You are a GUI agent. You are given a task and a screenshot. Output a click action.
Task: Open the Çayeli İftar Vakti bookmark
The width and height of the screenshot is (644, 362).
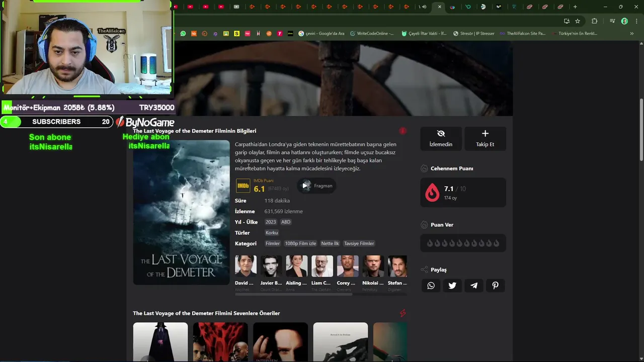[424, 34]
